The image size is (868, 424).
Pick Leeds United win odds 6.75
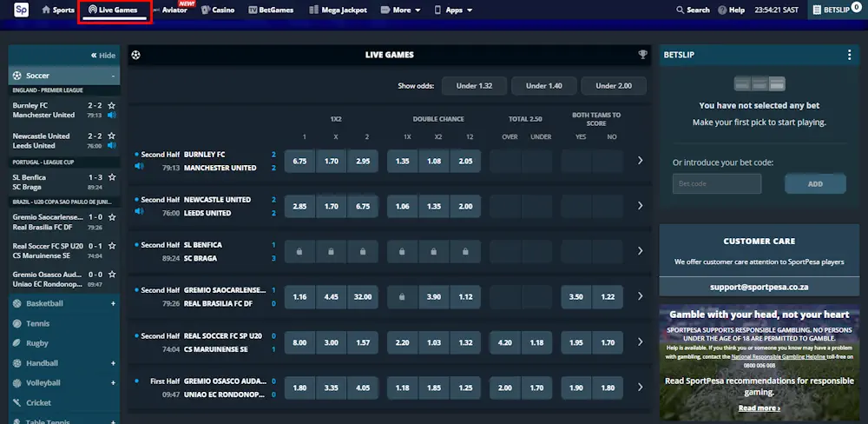pos(363,207)
